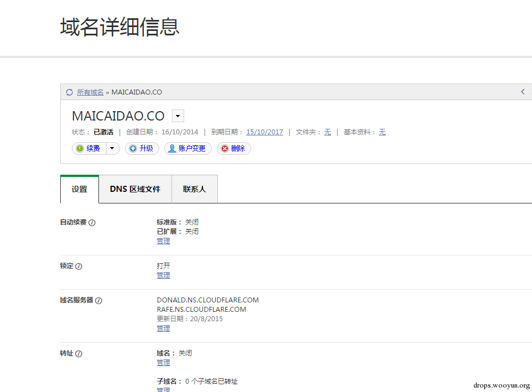
Task: Click the info icon beside 域名服务器
Action: [98, 301]
